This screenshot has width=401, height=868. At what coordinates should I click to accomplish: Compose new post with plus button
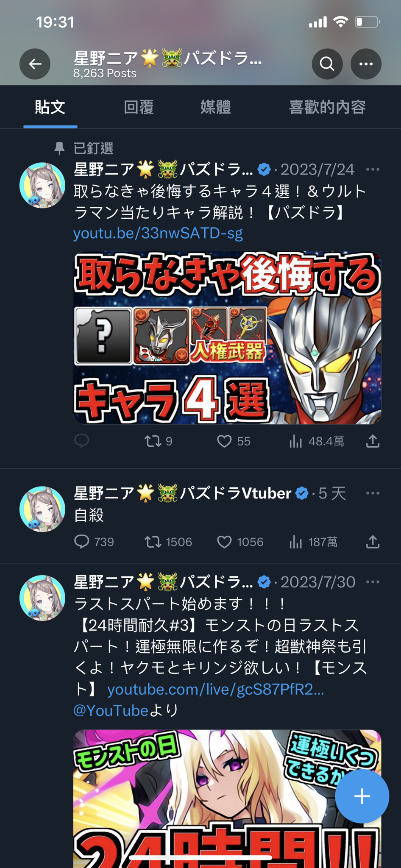(x=362, y=796)
